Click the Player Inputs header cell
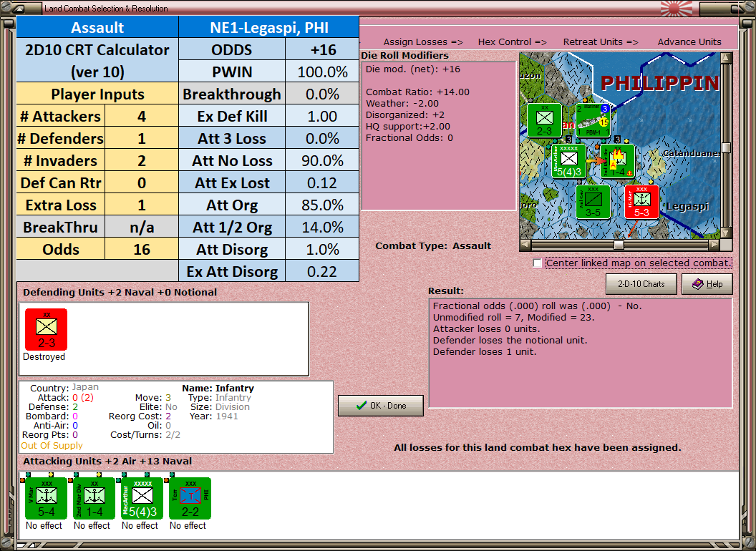This screenshot has height=551, width=756. click(x=97, y=94)
